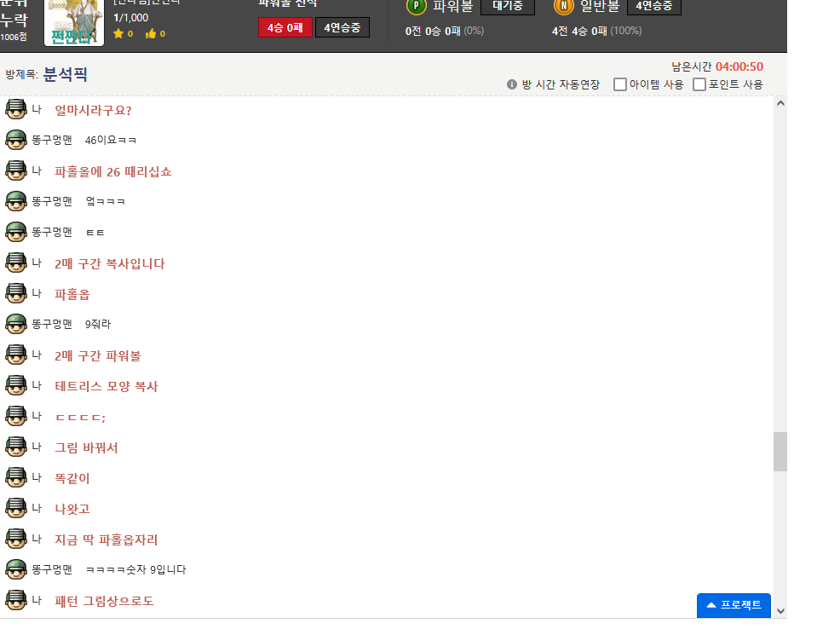
Task: Click the 일반볼 label in the header
Action: coord(600,6)
